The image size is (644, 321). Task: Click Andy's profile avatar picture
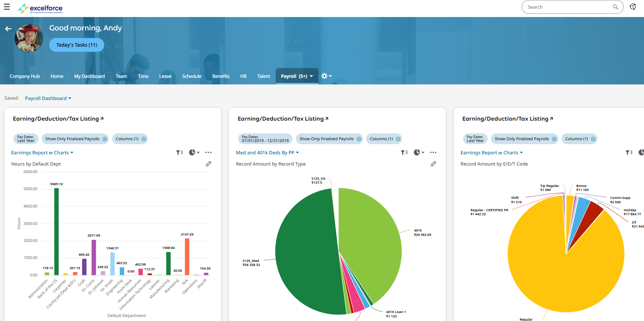coord(29,38)
